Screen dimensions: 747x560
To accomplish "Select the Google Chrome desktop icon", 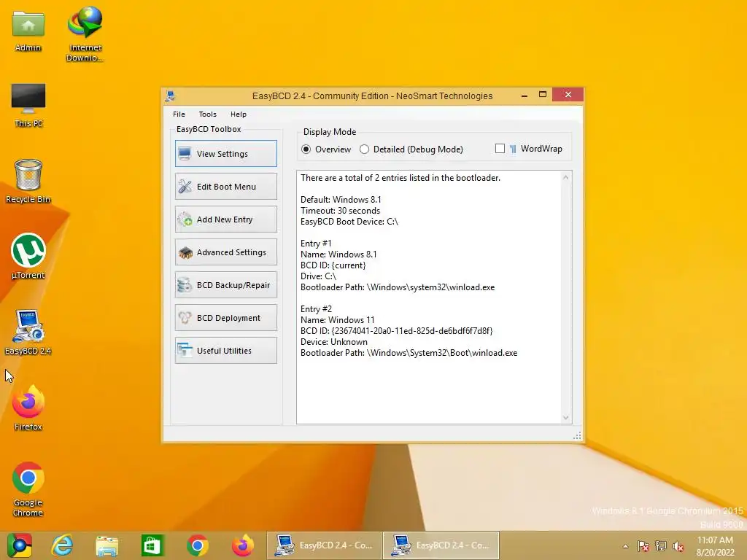I will coord(28,489).
